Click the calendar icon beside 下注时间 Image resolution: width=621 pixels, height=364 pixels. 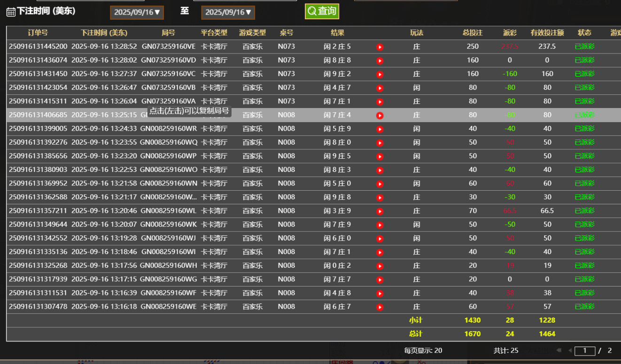click(11, 12)
